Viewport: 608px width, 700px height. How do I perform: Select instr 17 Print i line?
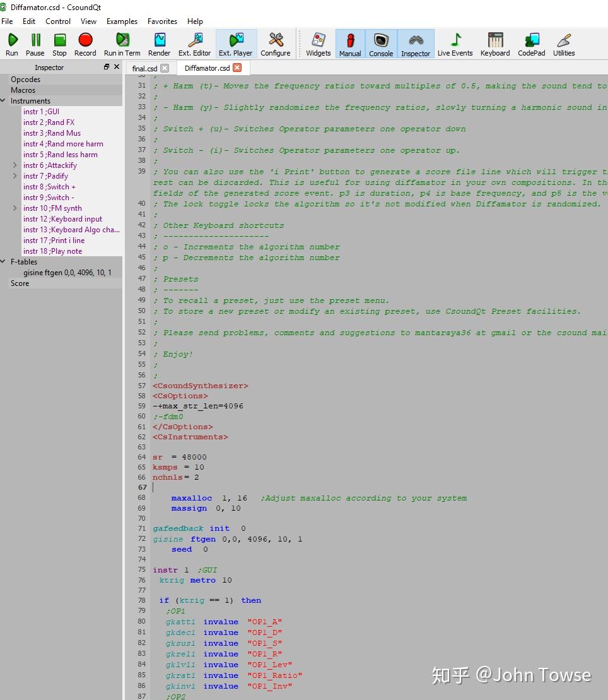pyautogui.click(x=54, y=240)
